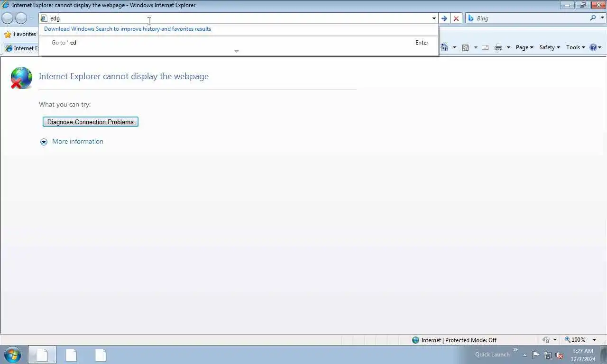The image size is (607, 364).
Task: Click the taskbar clock showing 3:27 AM
Action: point(583,355)
